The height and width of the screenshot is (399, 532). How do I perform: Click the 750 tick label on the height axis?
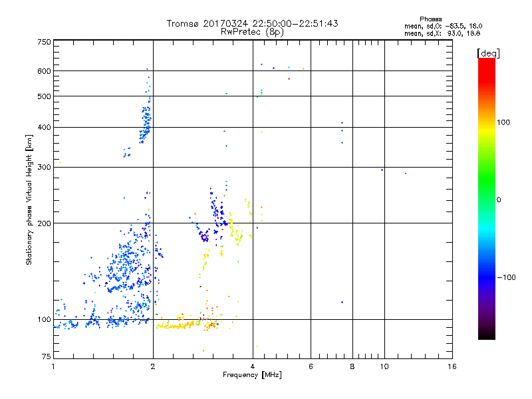[44, 42]
